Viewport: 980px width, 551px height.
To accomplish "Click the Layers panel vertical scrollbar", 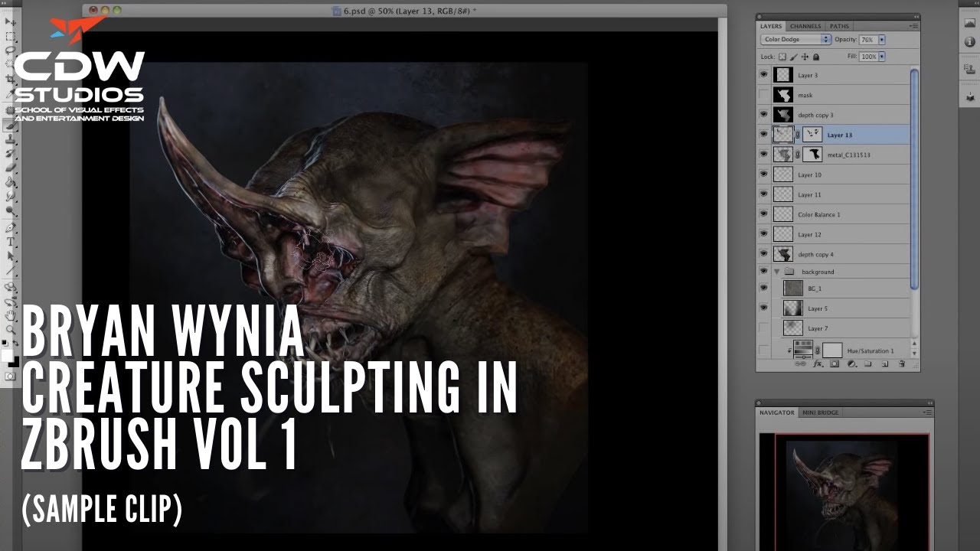I will pos(913,179).
